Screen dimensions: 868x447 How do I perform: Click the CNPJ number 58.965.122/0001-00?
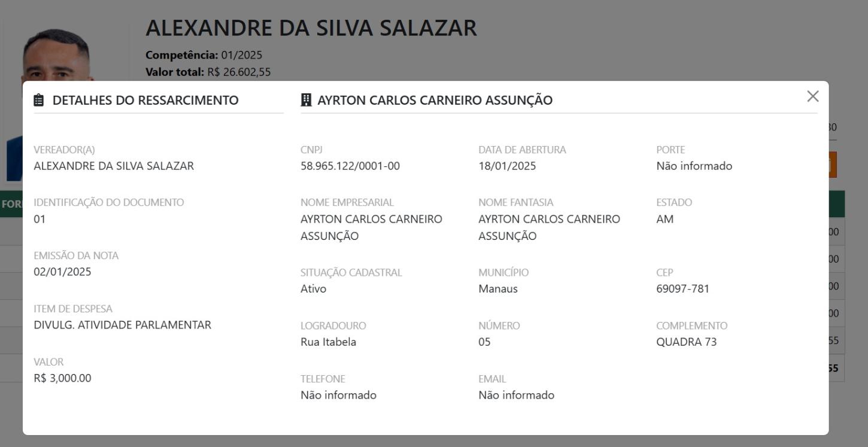(350, 166)
